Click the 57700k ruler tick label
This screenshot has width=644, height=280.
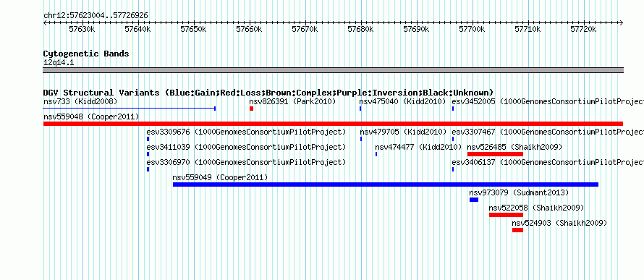point(473,29)
